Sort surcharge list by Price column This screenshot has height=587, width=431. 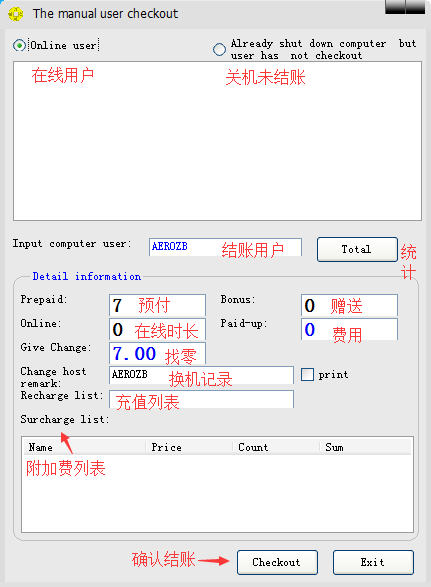pos(189,447)
